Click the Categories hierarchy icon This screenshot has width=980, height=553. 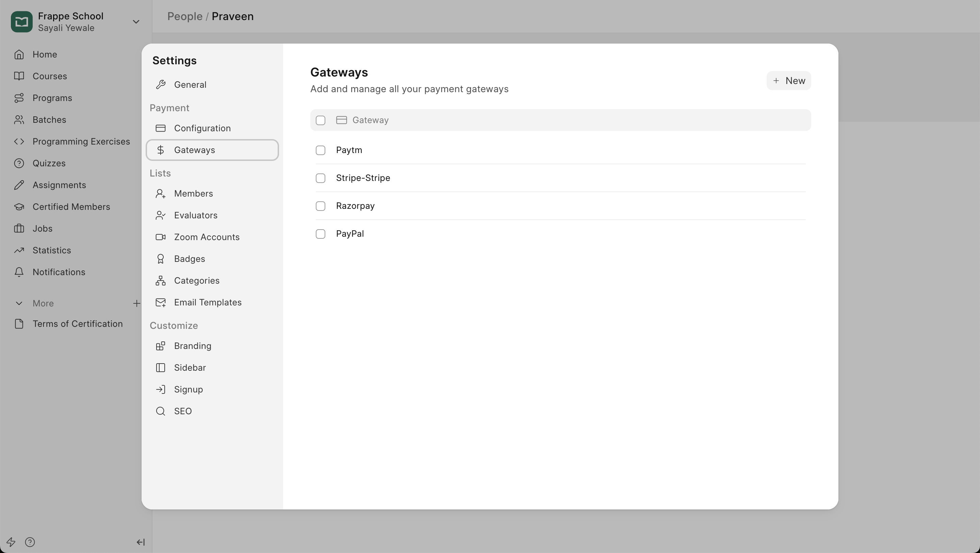click(161, 281)
